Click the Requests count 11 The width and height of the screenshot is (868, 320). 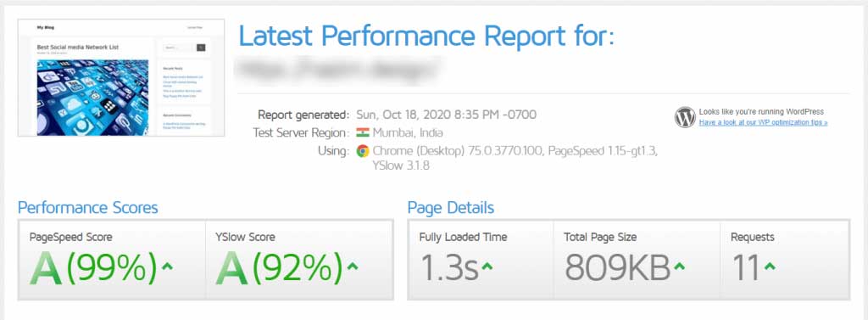[x=746, y=267]
